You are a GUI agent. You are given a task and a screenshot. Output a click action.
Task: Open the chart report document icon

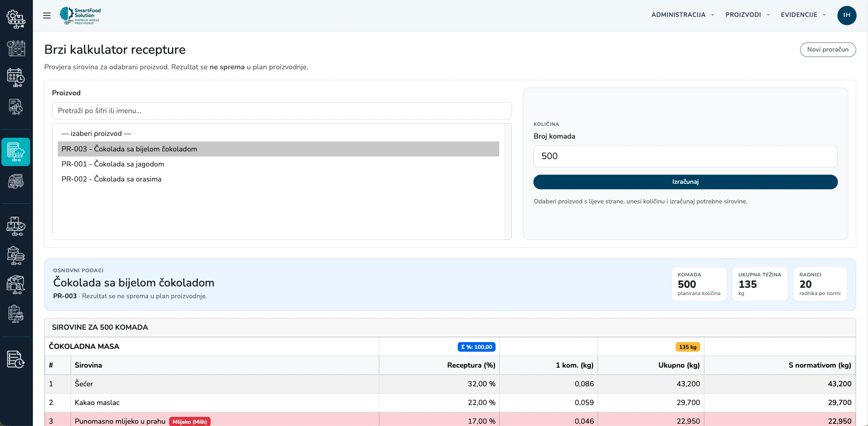[16, 107]
